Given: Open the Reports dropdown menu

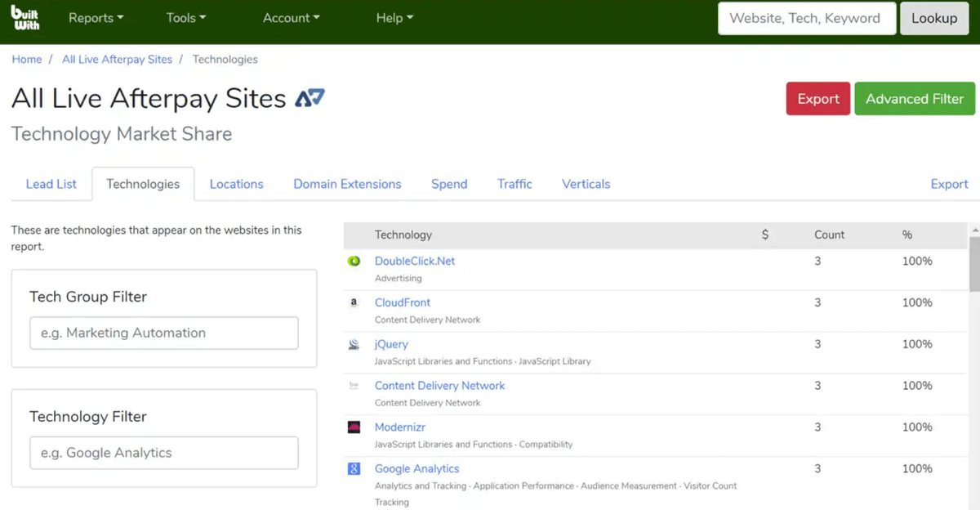Looking at the screenshot, I should [x=96, y=18].
